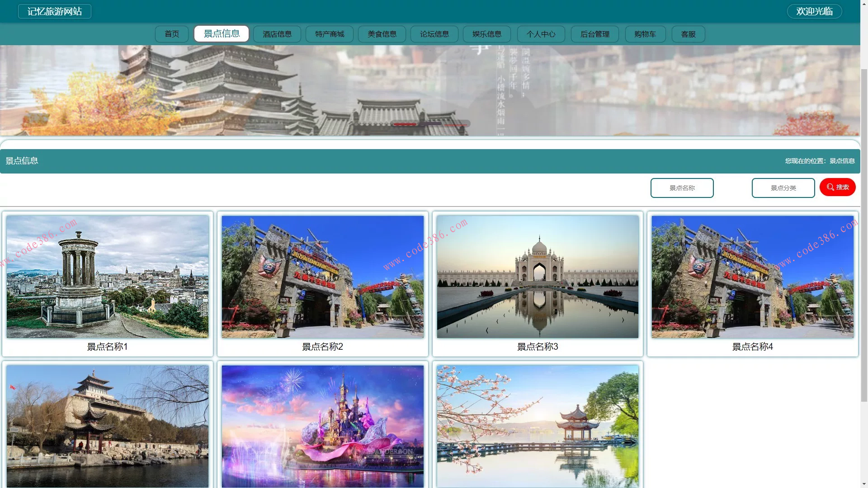Open 景点名称1 monument thumbnail
Image resolution: width=868 pixels, height=488 pixels.
(108, 277)
